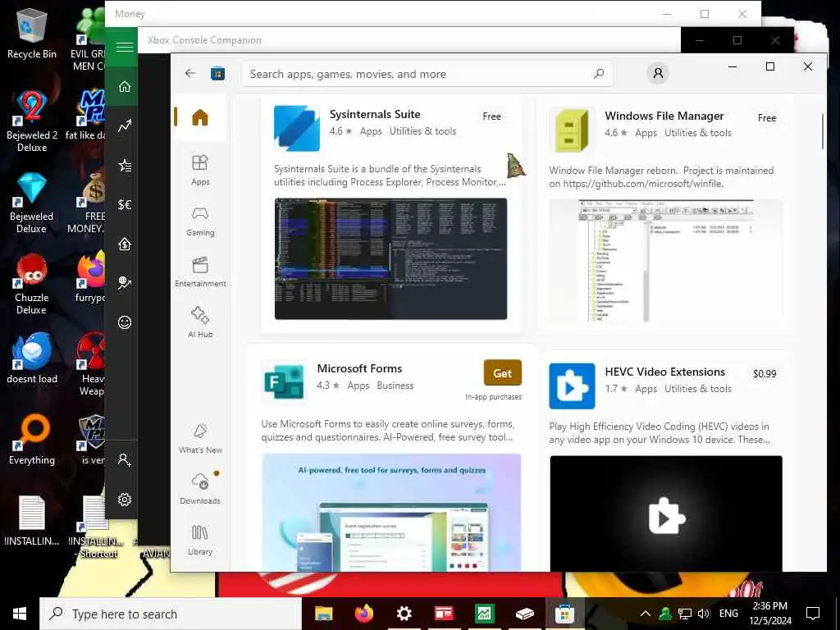Viewport: 840px width, 630px height.
Task: Open the HEVC Video Extensions title
Action: click(x=664, y=372)
